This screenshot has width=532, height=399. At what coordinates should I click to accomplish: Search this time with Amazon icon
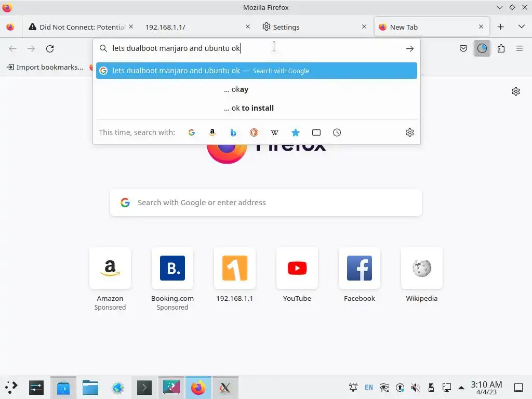coord(212,132)
